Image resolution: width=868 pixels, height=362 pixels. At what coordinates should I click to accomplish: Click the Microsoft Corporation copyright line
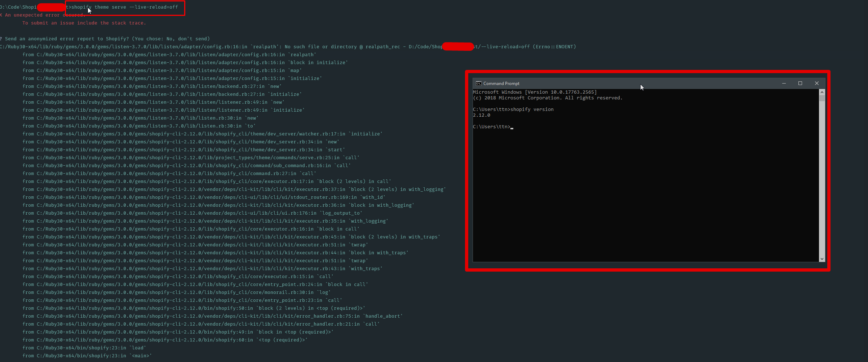click(x=548, y=98)
